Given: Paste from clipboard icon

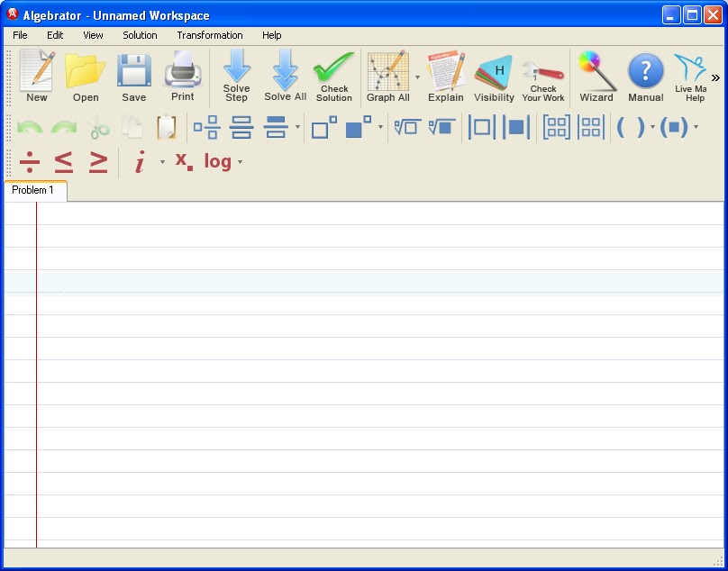Looking at the screenshot, I should tap(167, 127).
